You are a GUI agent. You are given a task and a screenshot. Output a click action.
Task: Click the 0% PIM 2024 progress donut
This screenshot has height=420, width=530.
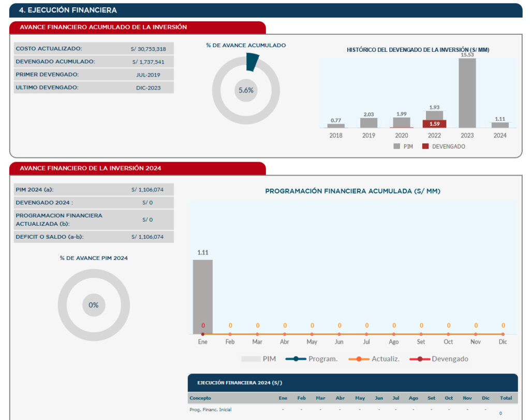(94, 305)
